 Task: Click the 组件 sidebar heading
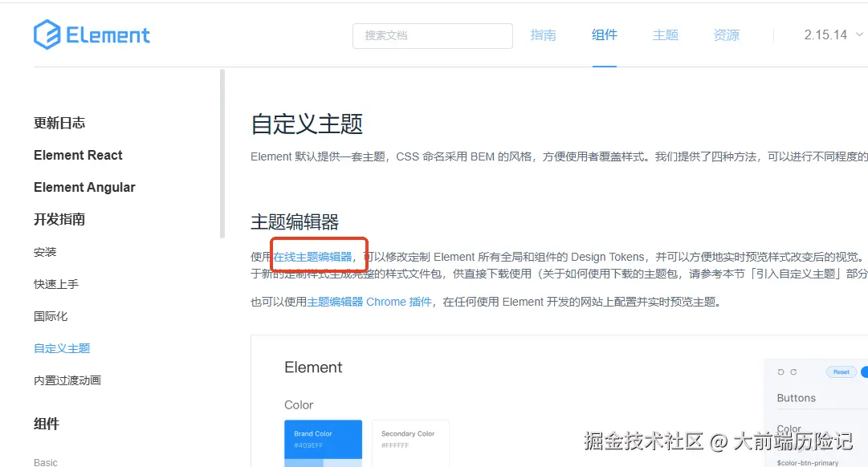(47, 424)
